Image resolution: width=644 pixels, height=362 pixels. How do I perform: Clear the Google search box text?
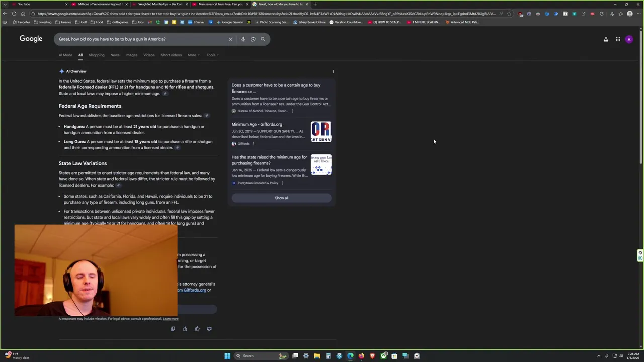[x=230, y=39]
